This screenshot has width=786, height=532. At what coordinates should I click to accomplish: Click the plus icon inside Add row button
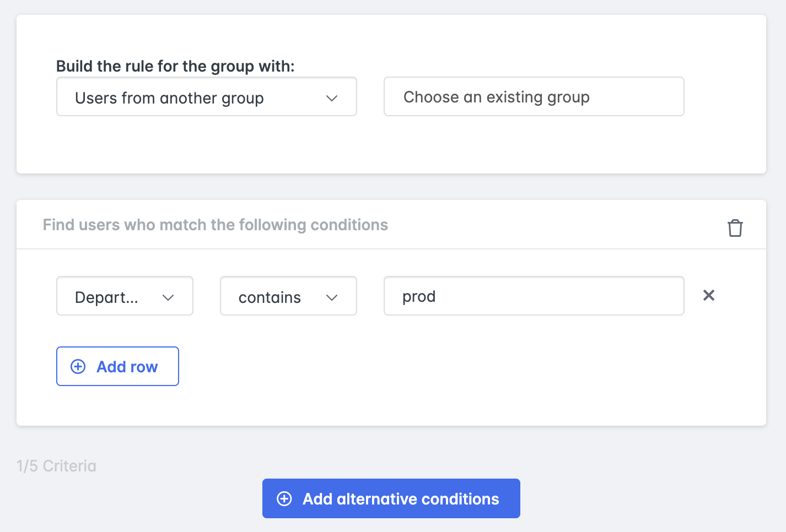(x=77, y=366)
